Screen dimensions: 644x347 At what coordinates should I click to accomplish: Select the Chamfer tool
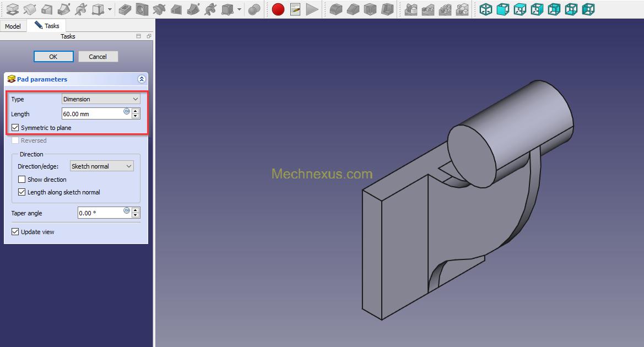pos(353,9)
